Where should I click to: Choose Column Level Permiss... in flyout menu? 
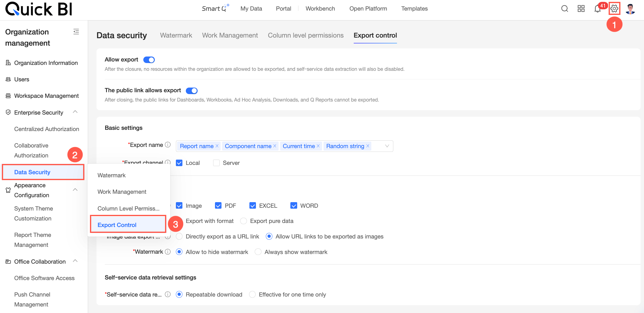pos(129,208)
